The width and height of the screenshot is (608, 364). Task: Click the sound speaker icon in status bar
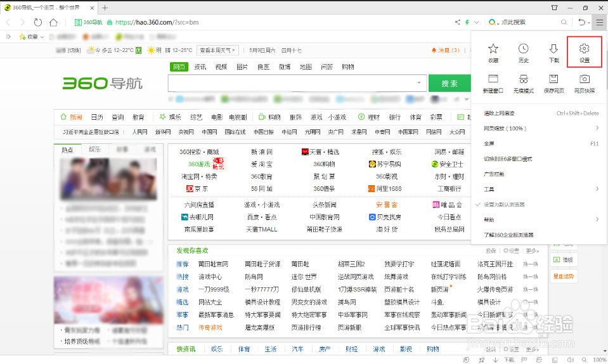[x=571, y=360]
